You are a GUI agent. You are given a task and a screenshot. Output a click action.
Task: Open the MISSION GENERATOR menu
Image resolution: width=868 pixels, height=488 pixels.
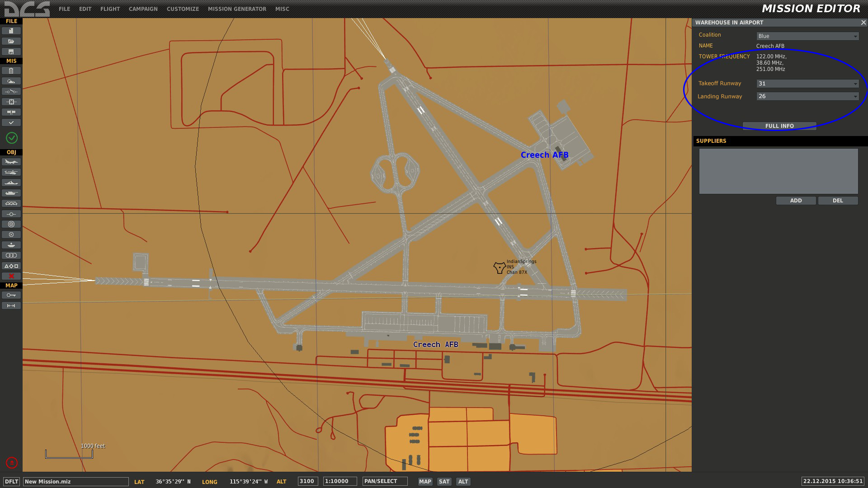coord(237,9)
